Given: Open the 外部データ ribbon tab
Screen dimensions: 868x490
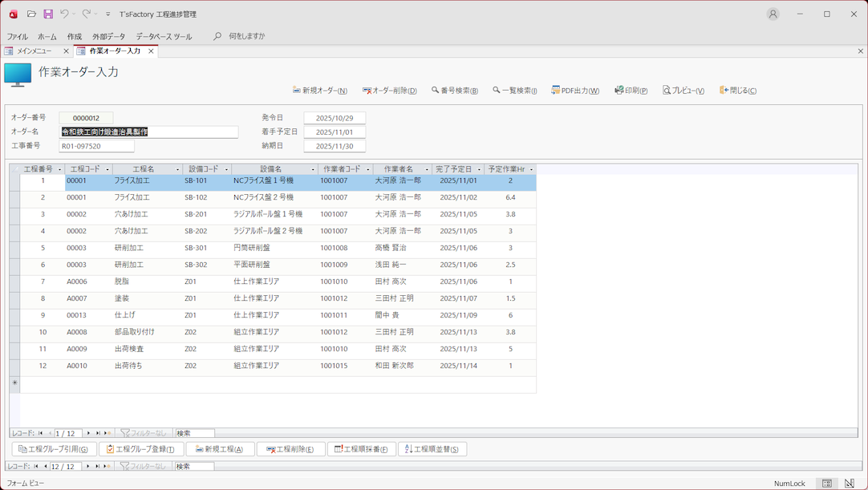Looking at the screenshot, I should click(x=108, y=37).
